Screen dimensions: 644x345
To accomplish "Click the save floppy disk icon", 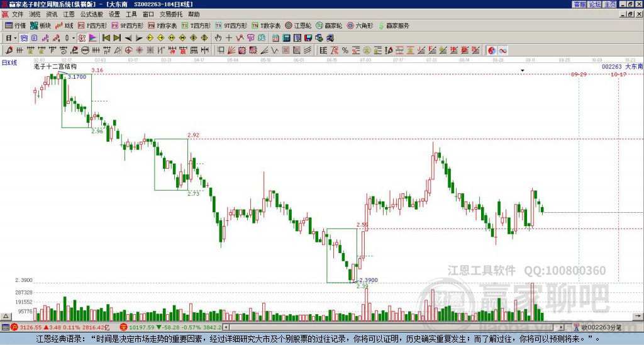I will pos(308,38).
